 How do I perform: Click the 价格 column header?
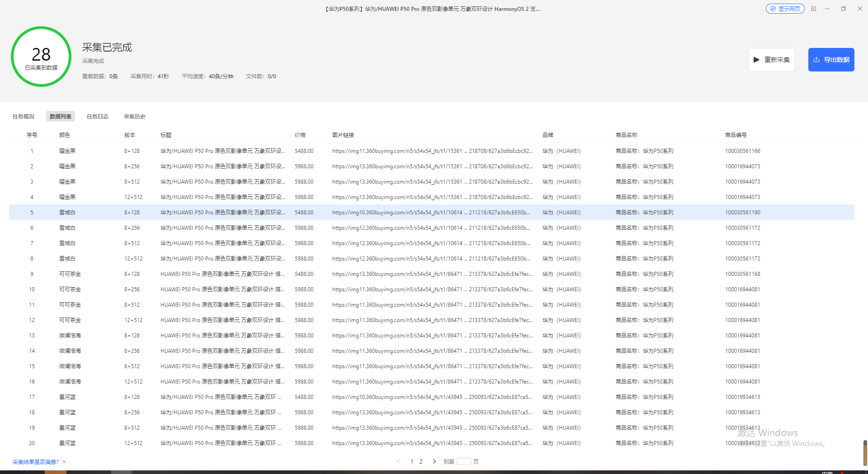300,135
